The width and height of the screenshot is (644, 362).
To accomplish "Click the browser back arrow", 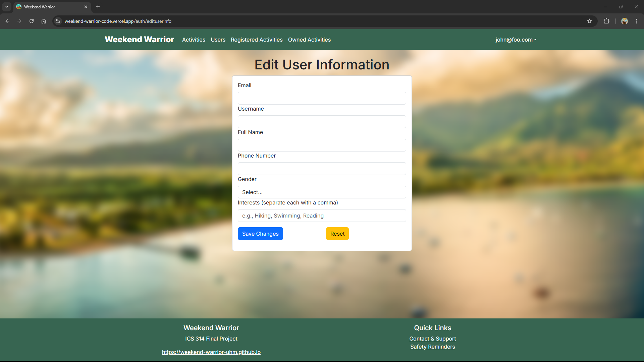I will tap(7, 21).
